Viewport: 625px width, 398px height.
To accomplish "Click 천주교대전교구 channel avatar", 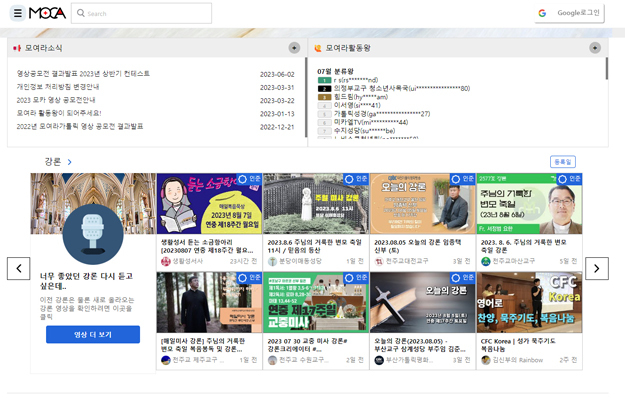I will click(x=379, y=261).
